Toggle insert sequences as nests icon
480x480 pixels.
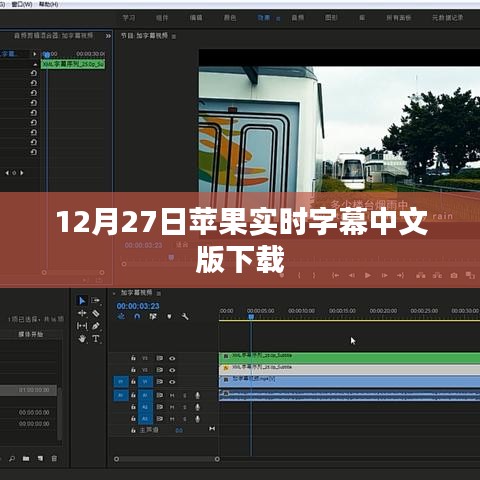tap(121, 316)
